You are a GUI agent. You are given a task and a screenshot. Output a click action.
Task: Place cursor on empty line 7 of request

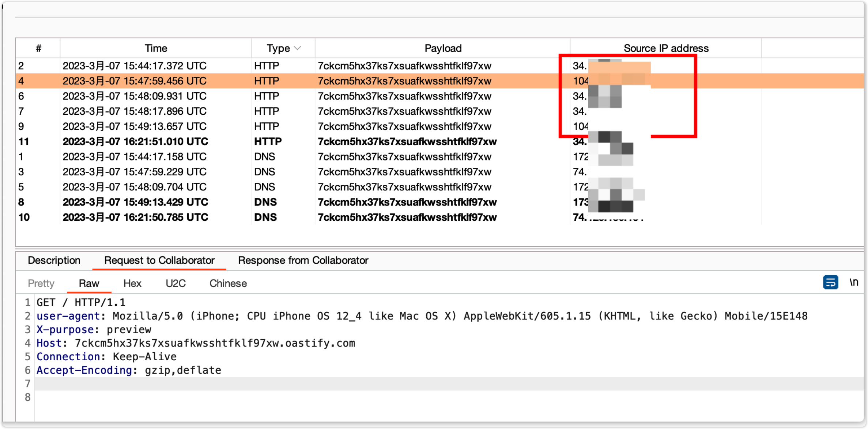(x=449, y=384)
